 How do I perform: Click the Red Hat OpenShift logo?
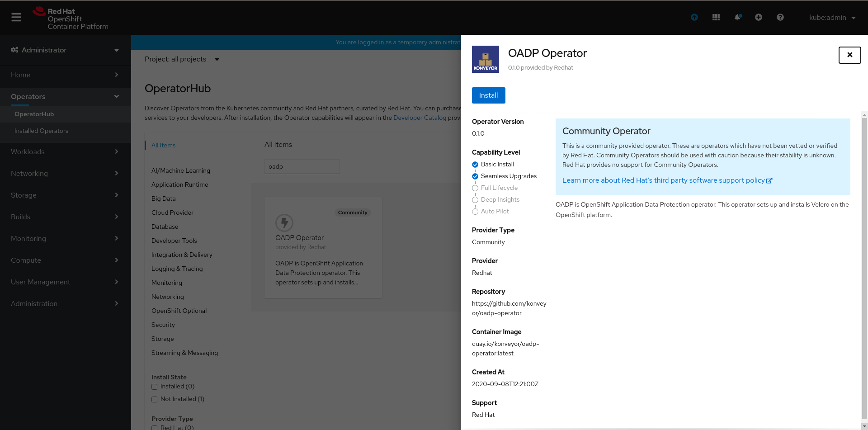click(x=71, y=19)
